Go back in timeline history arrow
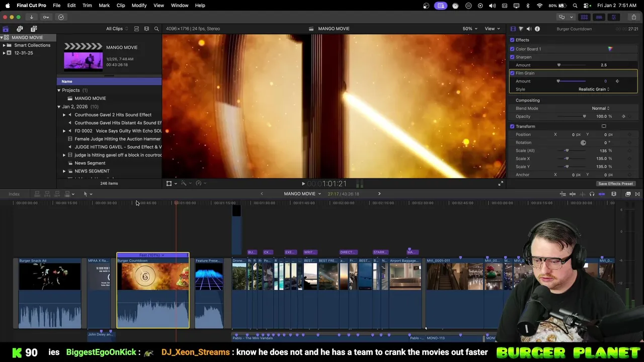The image size is (644, 362). (262, 194)
